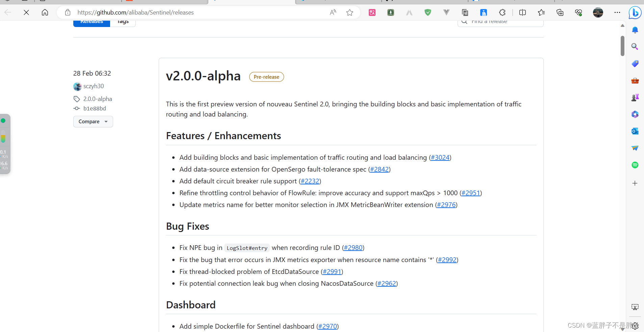Open Microsoft 365 in sidebar
Image resolution: width=644 pixels, height=332 pixels.
[x=635, y=114]
